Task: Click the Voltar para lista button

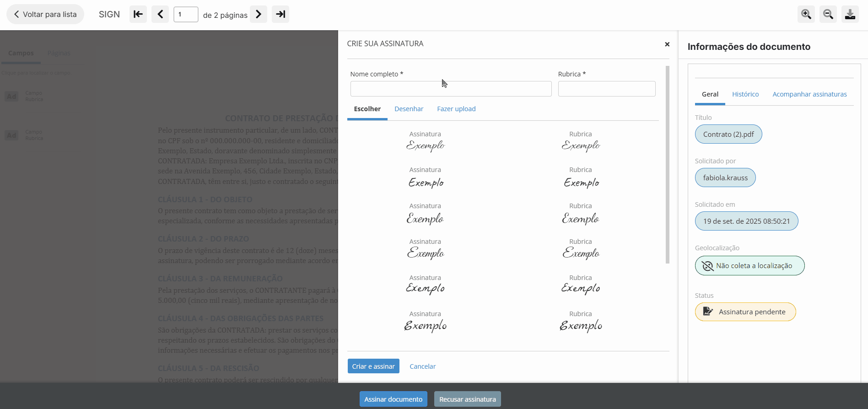Action: [45, 14]
